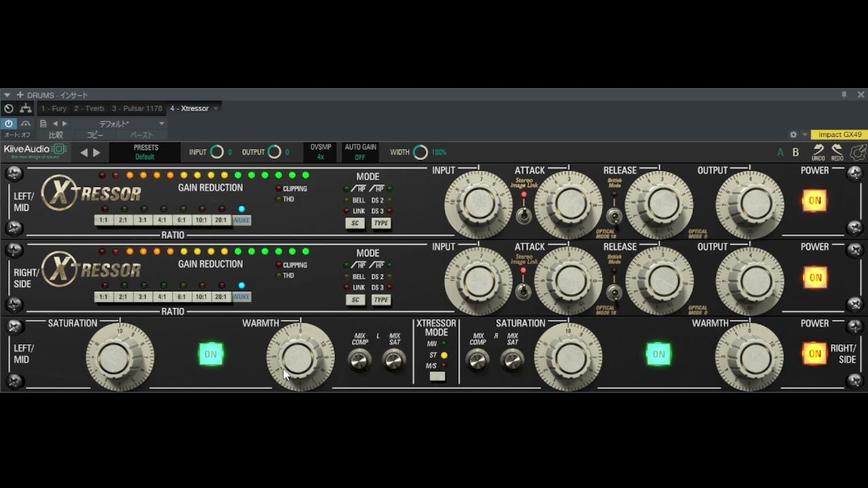Select B comparison state
The height and width of the screenshot is (488, 868).
point(795,152)
